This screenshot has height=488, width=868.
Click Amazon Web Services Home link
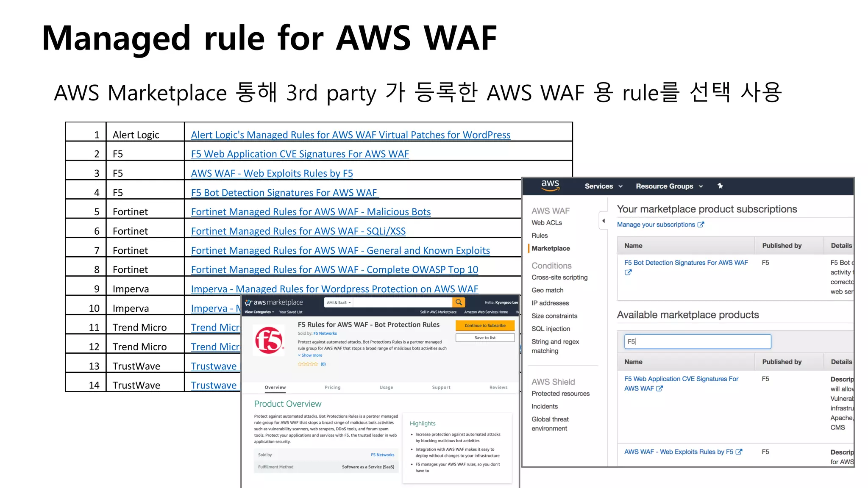(x=486, y=312)
